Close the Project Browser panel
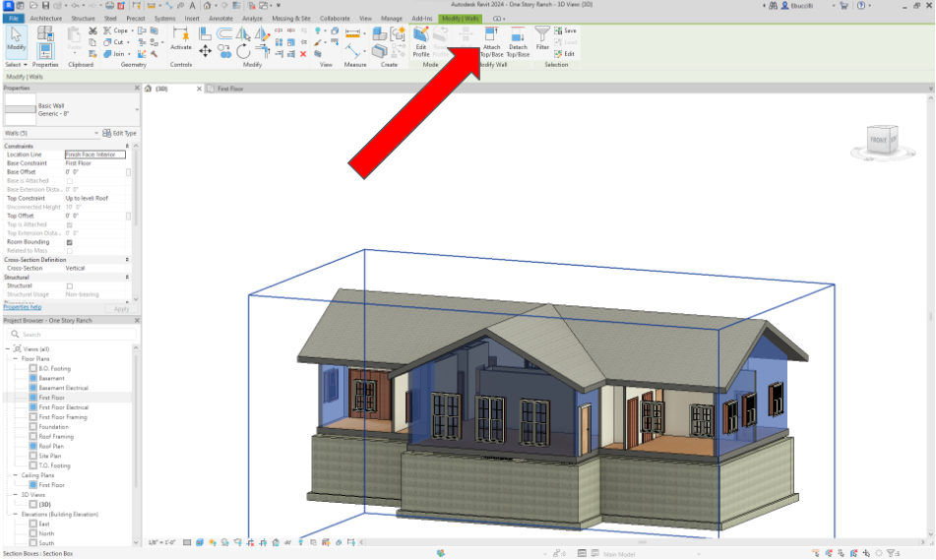Image resolution: width=936 pixels, height=560 pixels. (137, 321)
